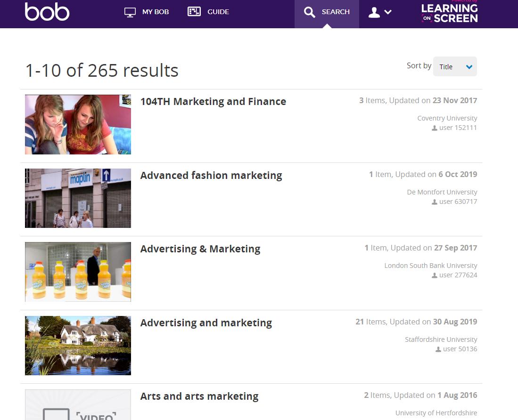518x420 pixels.
Task: Click University of Hertfordshire text
Action: click(x=436, y=413)
